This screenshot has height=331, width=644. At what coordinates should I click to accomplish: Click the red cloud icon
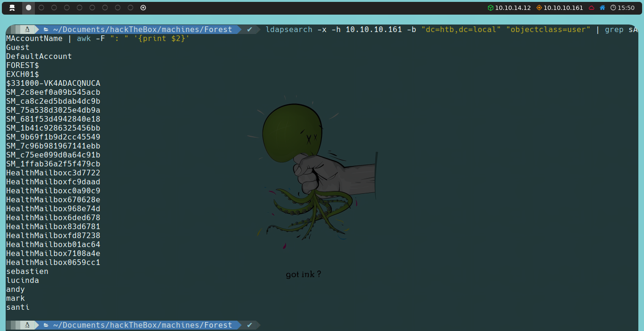tap(592, 8)
